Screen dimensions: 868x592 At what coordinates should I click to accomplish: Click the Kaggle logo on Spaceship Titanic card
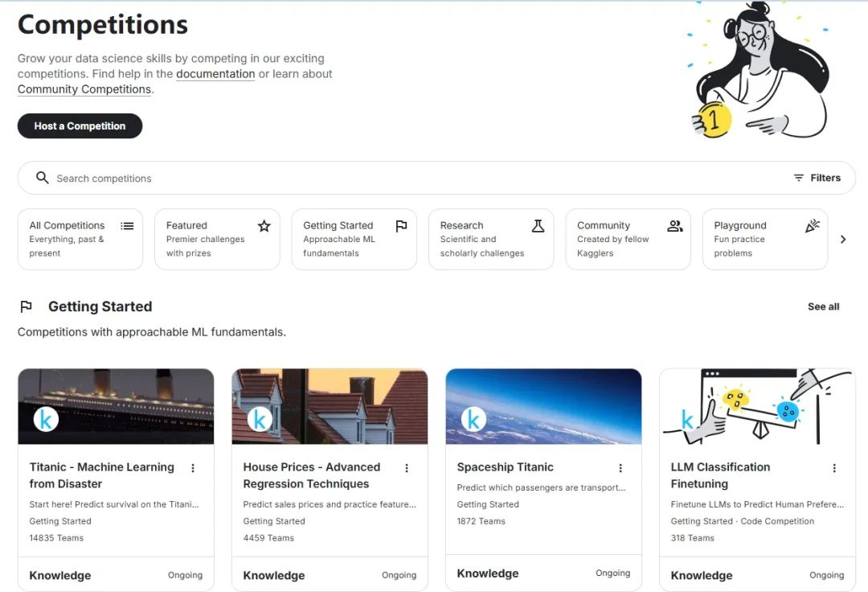tap(474, 419)
